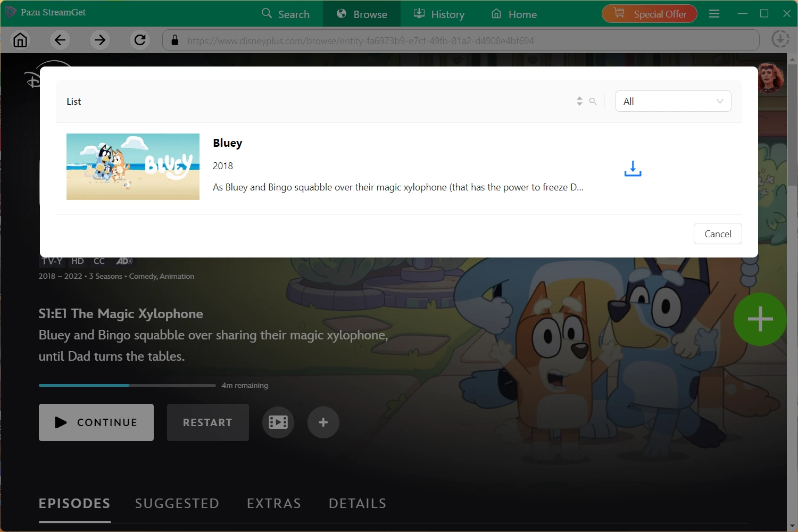Go to the browser home page icon
This screenshot has height=532, width=798.
tap(20, 40)
